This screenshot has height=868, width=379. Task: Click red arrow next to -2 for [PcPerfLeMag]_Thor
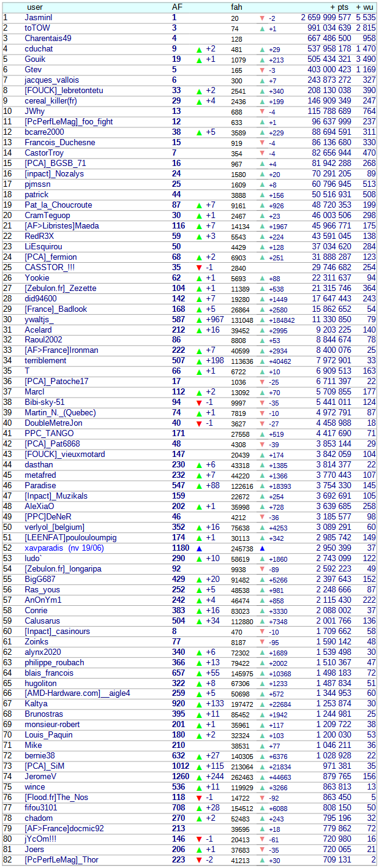[199, 859]
